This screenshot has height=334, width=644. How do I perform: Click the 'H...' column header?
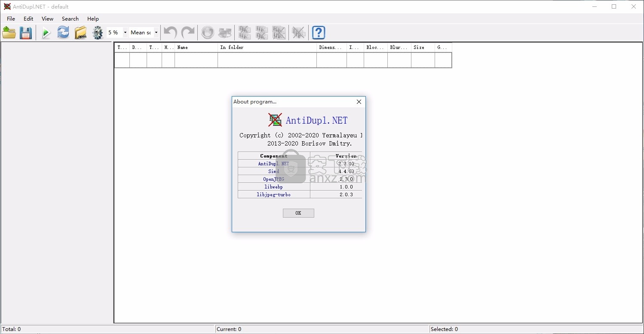[x=168, y=47]
